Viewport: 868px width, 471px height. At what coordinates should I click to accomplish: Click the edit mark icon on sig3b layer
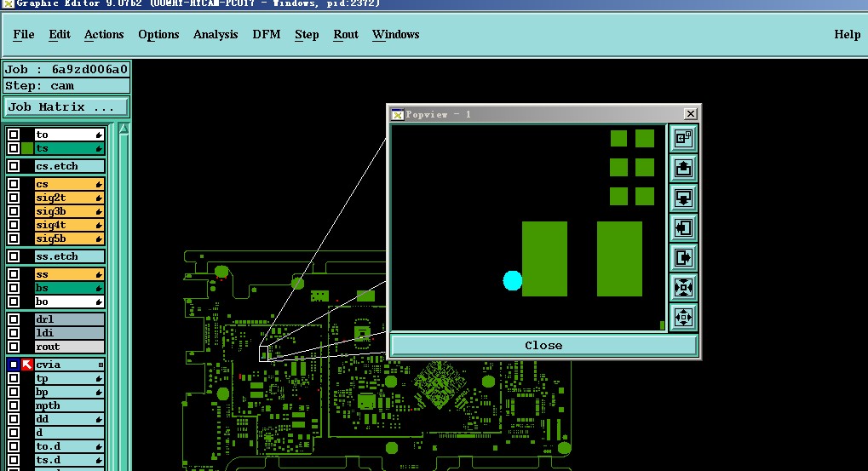pos(99,211)
